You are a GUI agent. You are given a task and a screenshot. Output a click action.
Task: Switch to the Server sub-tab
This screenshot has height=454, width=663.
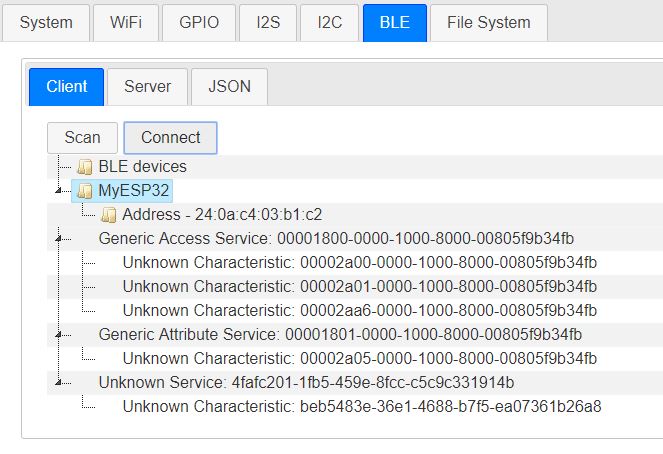click(148, 87)
